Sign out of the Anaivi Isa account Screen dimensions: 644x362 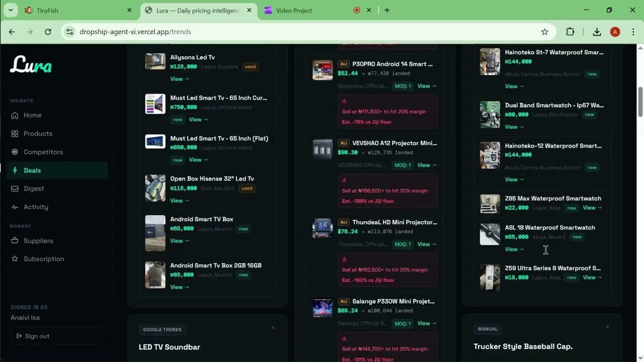tap(57, 336)
